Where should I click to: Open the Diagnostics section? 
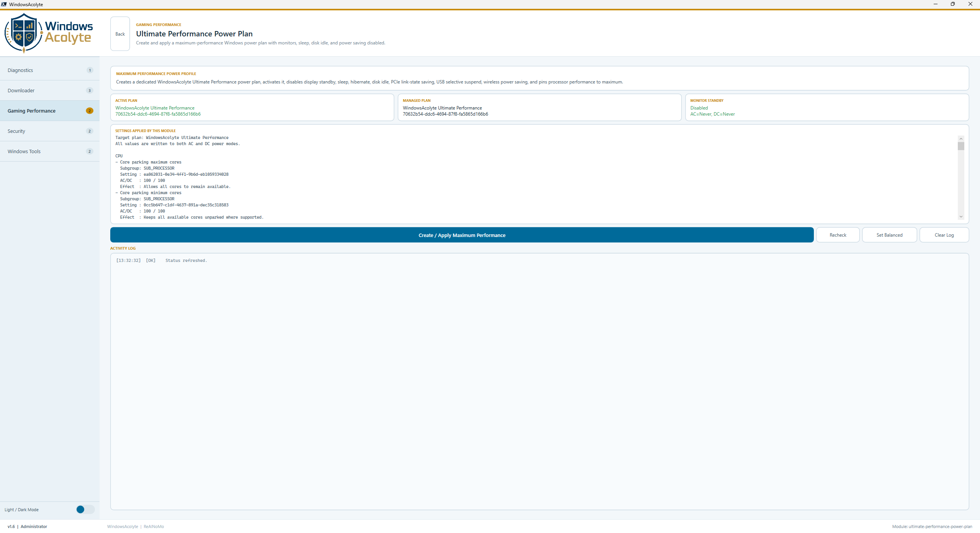pyautogui.click(x=50, y=70)
